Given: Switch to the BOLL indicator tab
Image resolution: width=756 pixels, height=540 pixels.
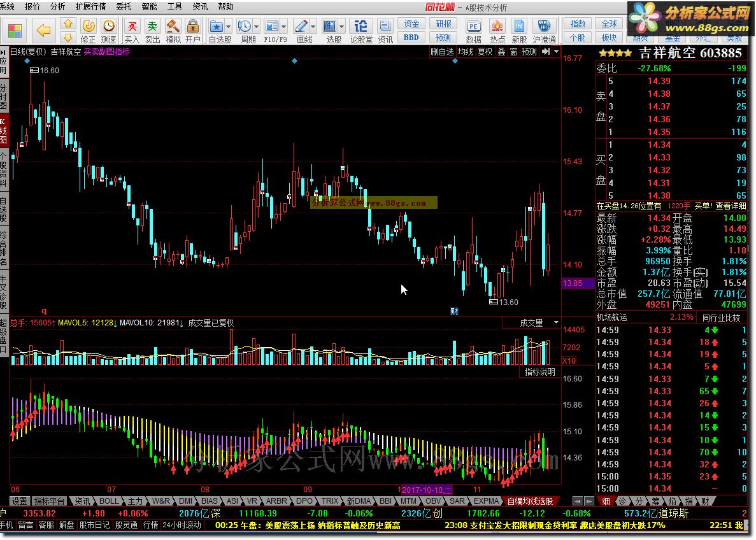Looking at the screenshot, I should [x=109, y=501].
